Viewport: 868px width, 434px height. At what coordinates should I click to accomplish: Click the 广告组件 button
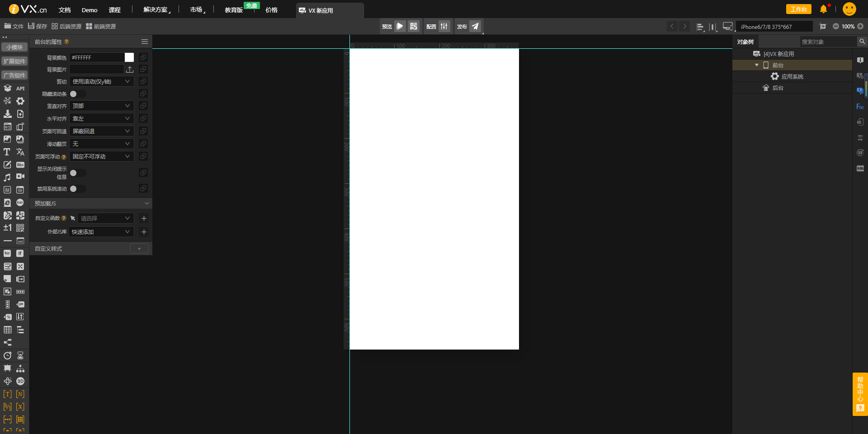[14, 75]
